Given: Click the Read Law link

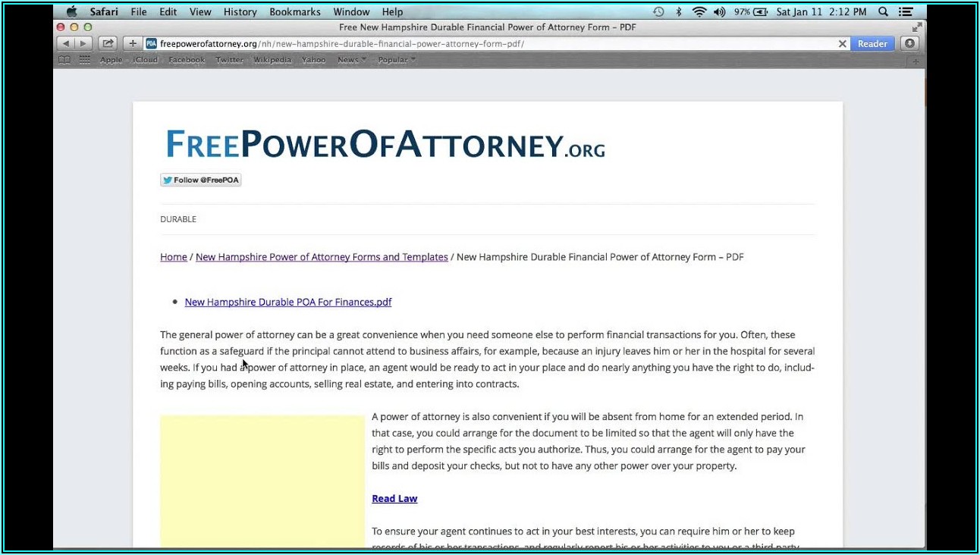Looking at the screenshot, I should [x=394, y=498].
